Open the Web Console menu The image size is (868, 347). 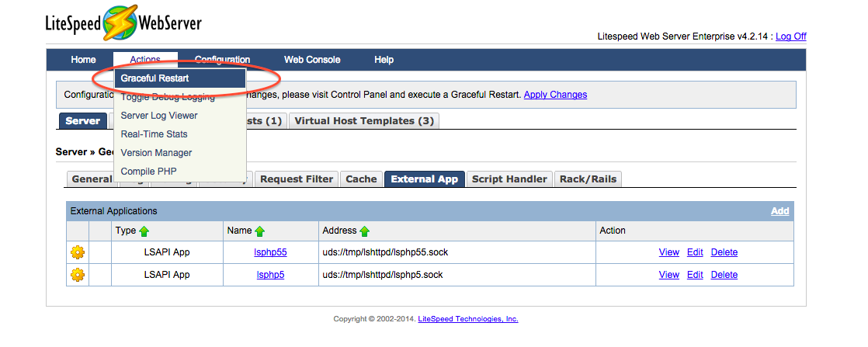312,60
